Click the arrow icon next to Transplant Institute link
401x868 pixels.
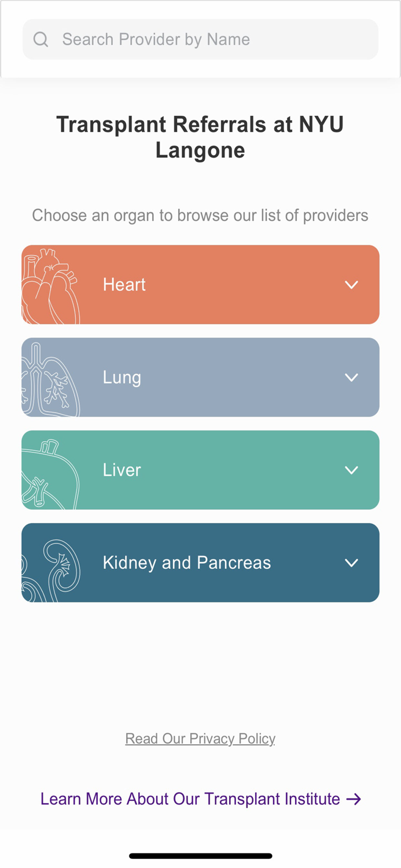click(354, 799)
